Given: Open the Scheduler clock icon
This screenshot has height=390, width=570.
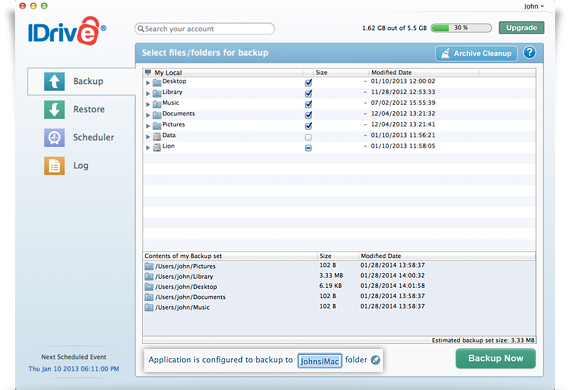Looking at the screenshot, I should pyautogui.click(x=54, y=137).
